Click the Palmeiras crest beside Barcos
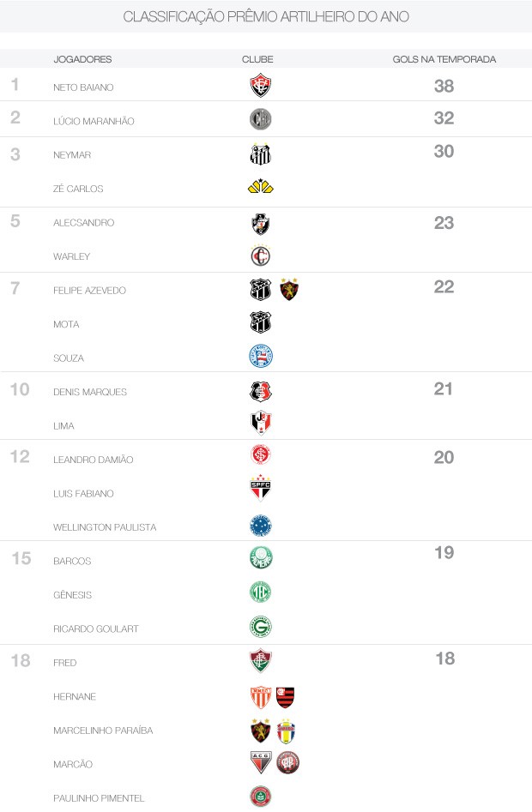 pos(260,558)
